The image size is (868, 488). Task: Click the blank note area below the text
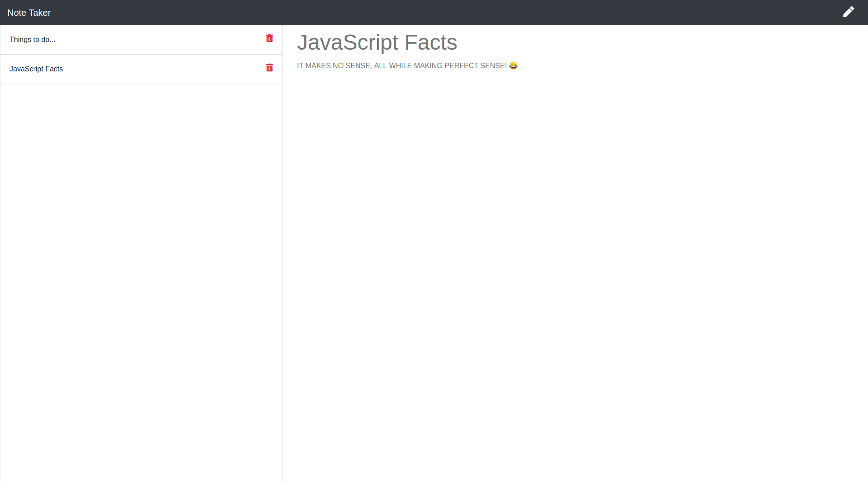coord(574,271)
